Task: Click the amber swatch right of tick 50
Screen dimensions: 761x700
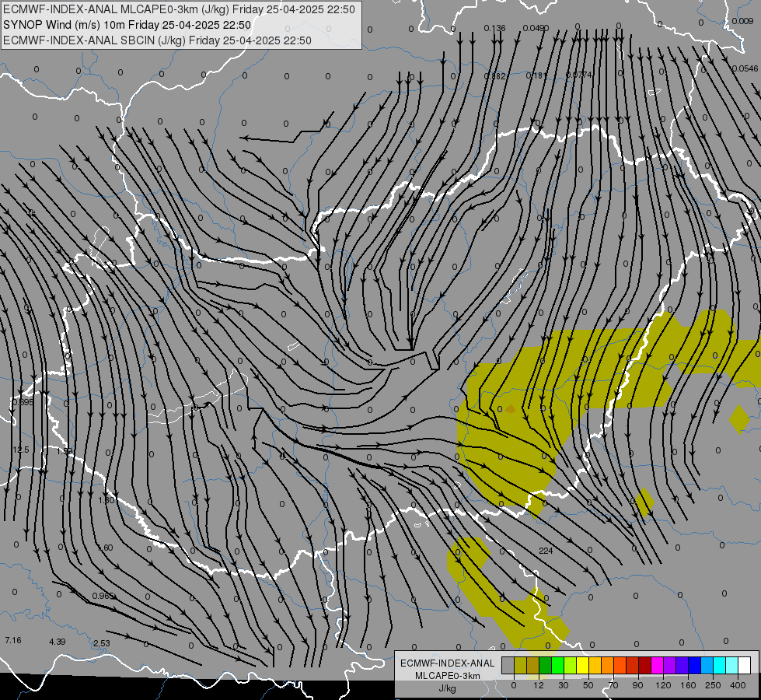Action: (595, 665)
